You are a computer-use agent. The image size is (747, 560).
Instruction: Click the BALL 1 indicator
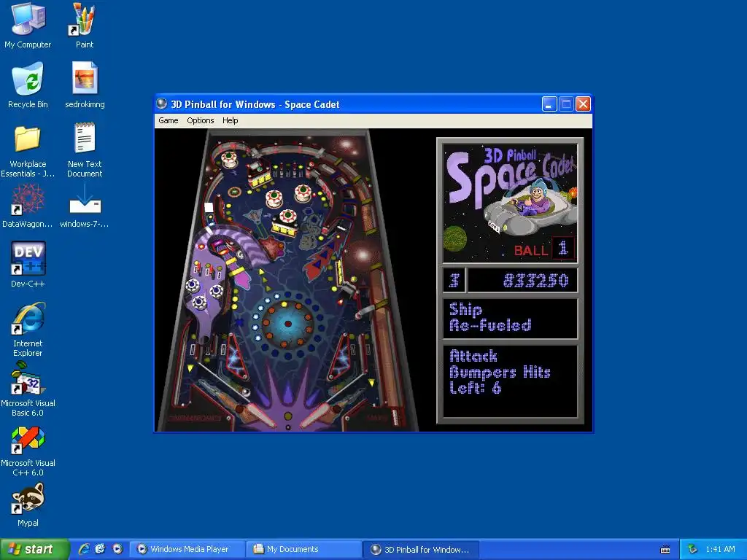(x=544, y=249)
